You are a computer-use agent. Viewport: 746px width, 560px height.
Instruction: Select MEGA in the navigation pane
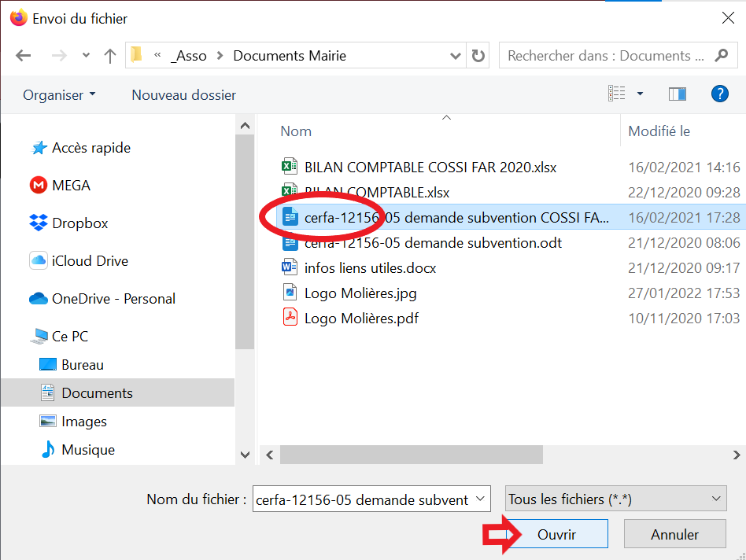71,186
